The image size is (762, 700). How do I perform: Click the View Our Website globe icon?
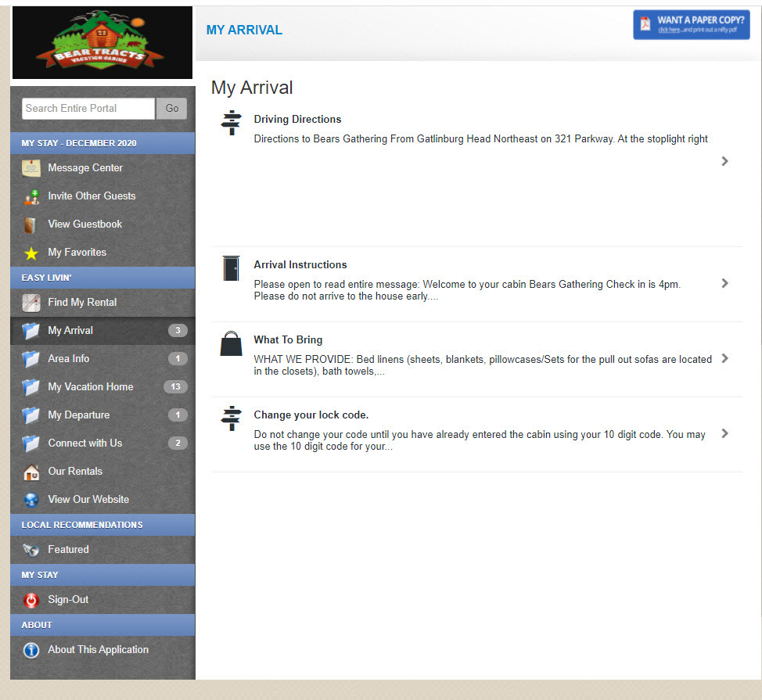coord(31,500)
